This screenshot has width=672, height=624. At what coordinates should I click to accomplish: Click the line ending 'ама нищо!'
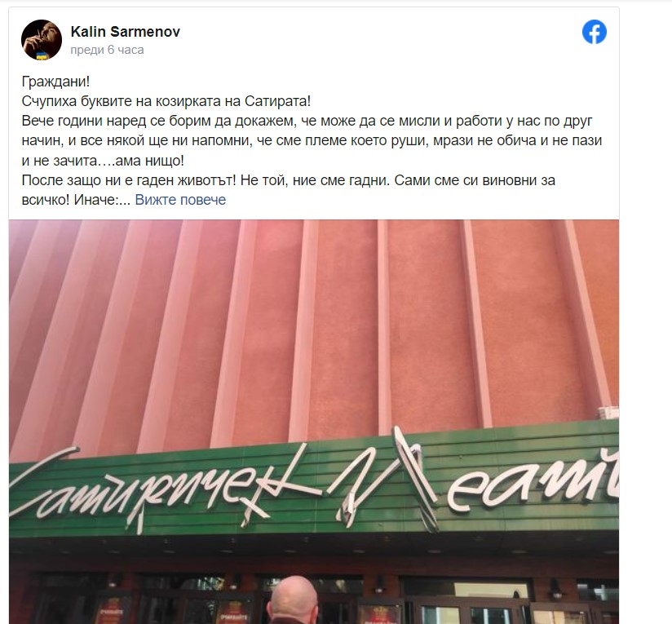pyautogui.click(x=103, y=161)
